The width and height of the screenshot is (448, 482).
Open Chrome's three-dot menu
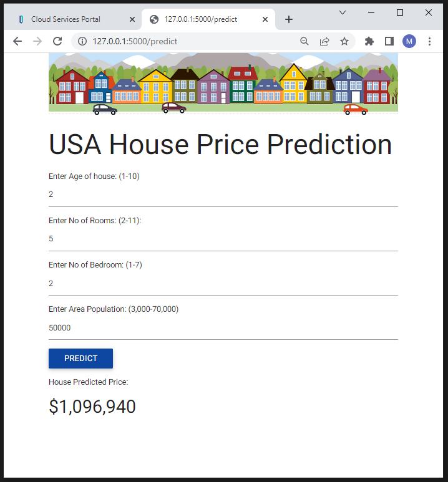tap(429, 41)
